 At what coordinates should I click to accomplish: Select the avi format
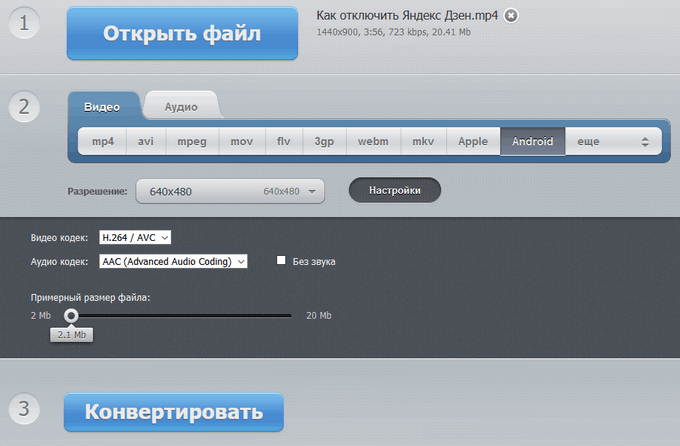(146, 141)
